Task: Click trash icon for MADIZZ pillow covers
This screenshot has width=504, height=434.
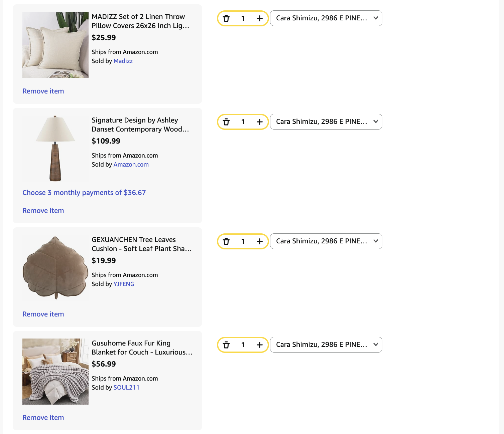Action: 226,18
